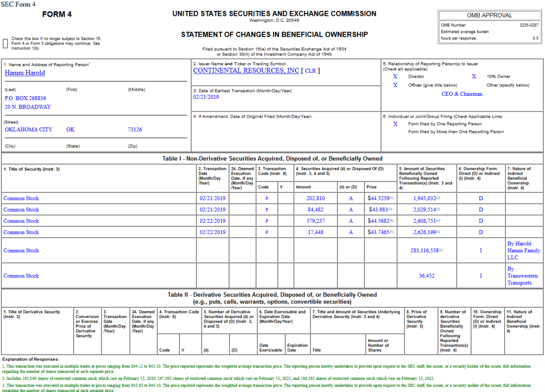Viewport: 545px width, 392px height.
Task: Select ownership form I in the 283,116,538 row
Action: [x=481, y=250]
